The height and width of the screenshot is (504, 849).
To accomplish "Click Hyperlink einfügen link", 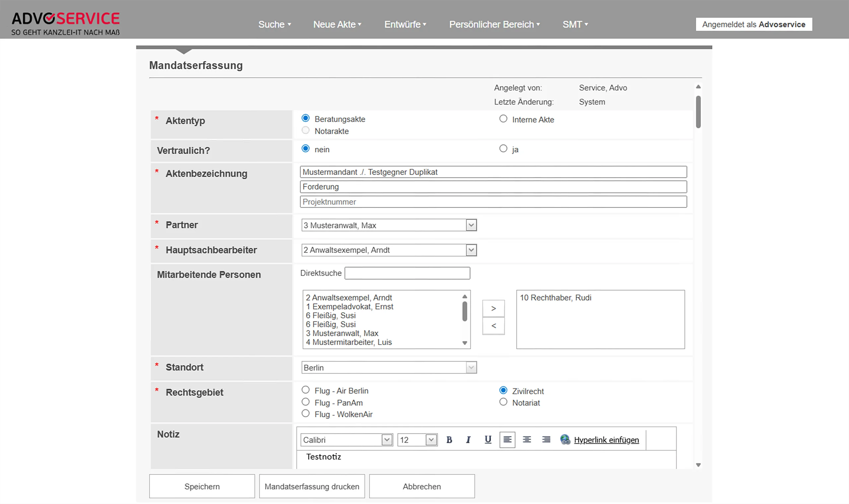I will click(x=606, y=440).
